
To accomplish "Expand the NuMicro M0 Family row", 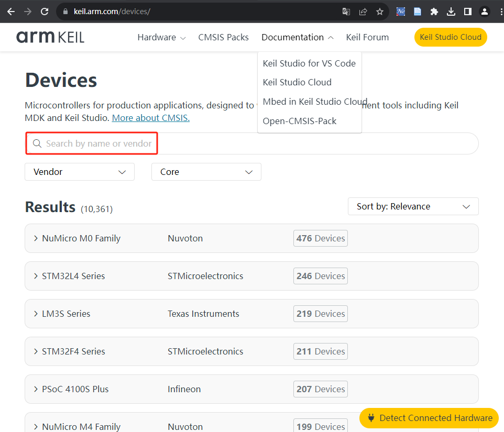I will 251,238.
